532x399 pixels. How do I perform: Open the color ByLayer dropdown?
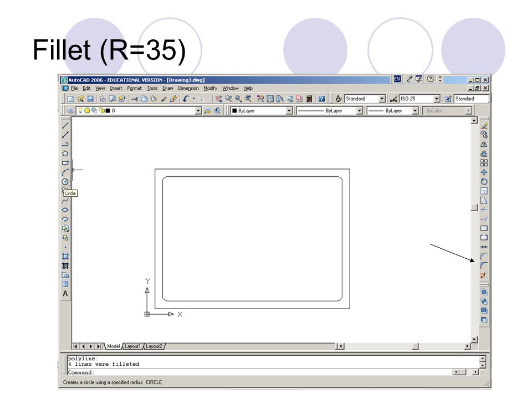(x=289, y=111)
